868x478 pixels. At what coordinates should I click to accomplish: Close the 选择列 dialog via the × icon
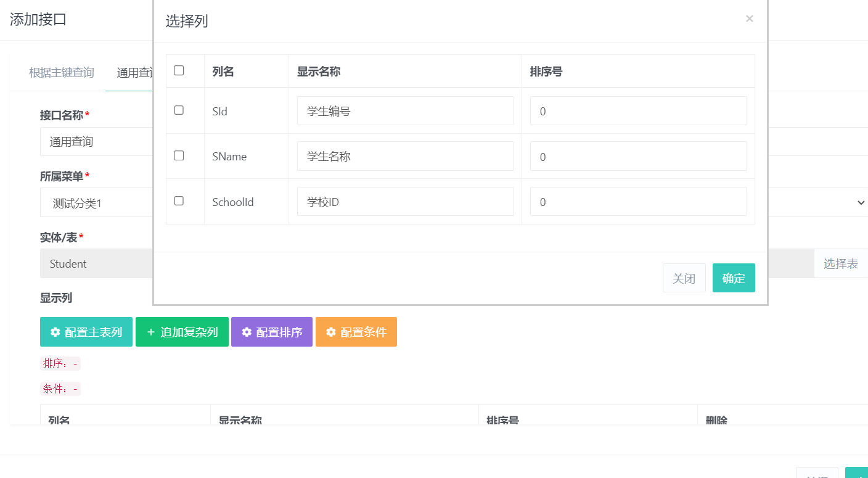[750, 19]
